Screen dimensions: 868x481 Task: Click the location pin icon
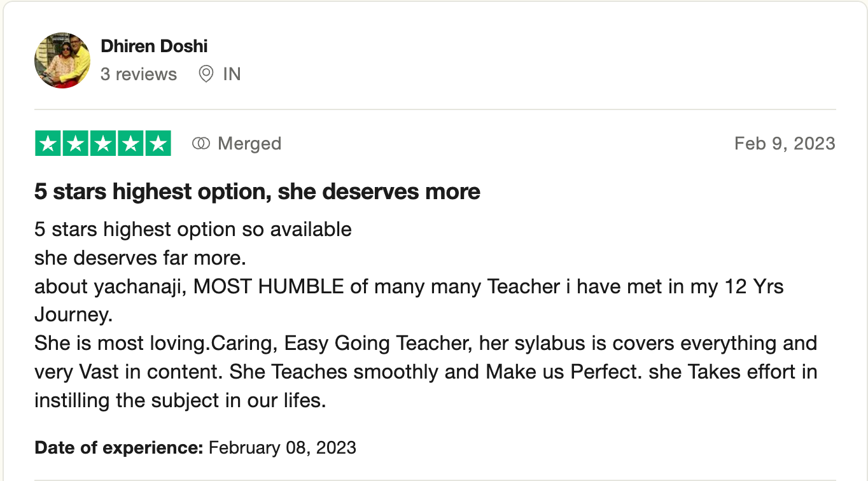[x=206, y=74]
